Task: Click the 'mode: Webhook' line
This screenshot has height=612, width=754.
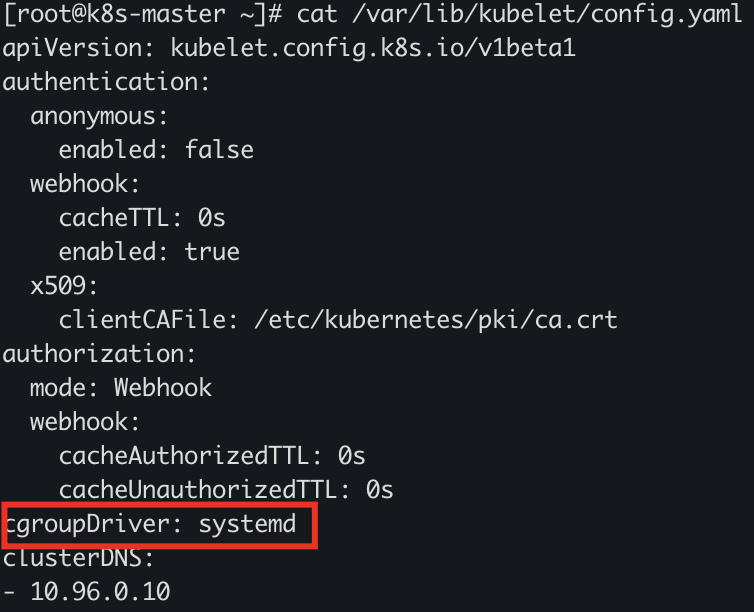Action: click(x=121, y=388)
